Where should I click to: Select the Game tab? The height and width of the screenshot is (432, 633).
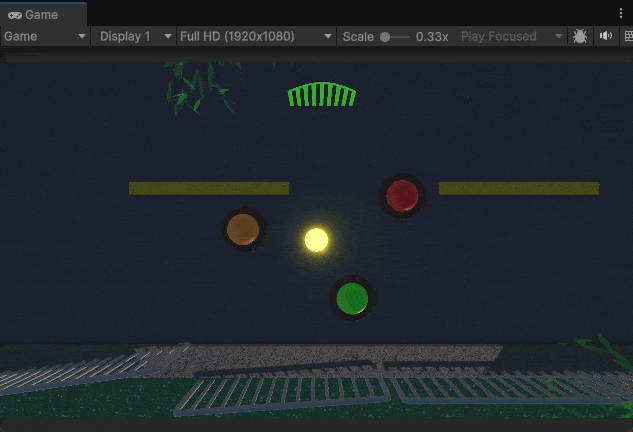[43, 15]
